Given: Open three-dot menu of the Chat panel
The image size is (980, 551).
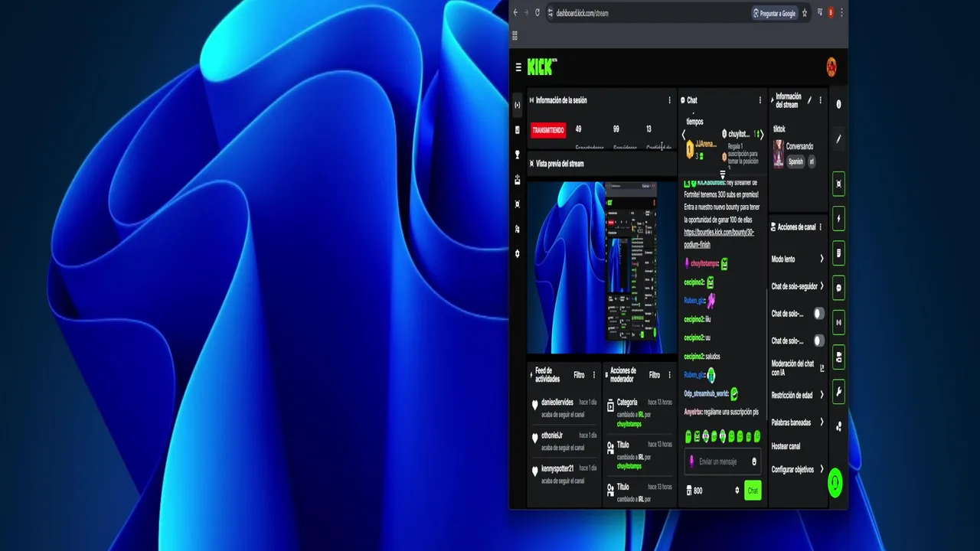Looking at the screenshot, I should pyautogui.click(x=760, y=100).
